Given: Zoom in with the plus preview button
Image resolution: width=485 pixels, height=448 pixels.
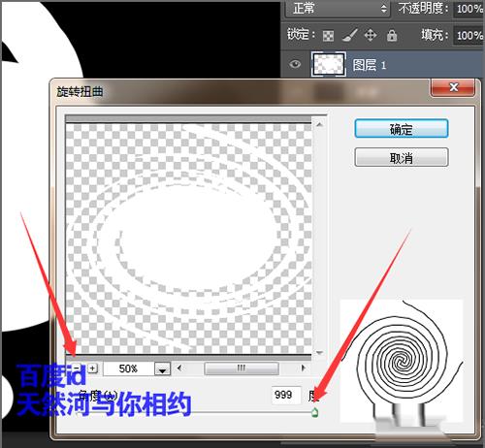Looking at the screenshot, I should (93, 368).
